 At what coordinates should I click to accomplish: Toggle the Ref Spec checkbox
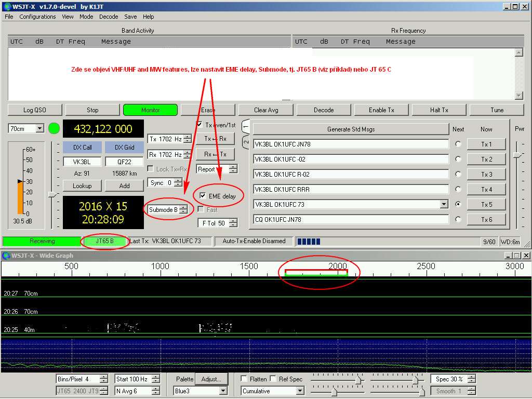[273, 378]
